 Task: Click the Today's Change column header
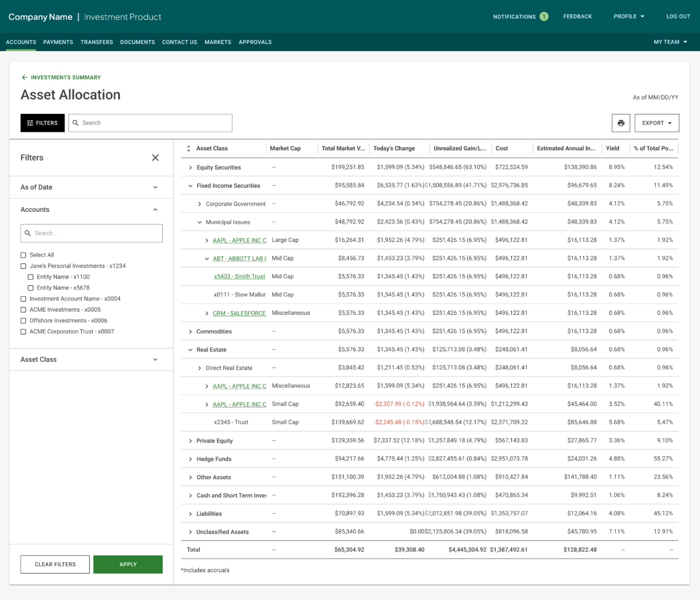[x=394, y=148]
